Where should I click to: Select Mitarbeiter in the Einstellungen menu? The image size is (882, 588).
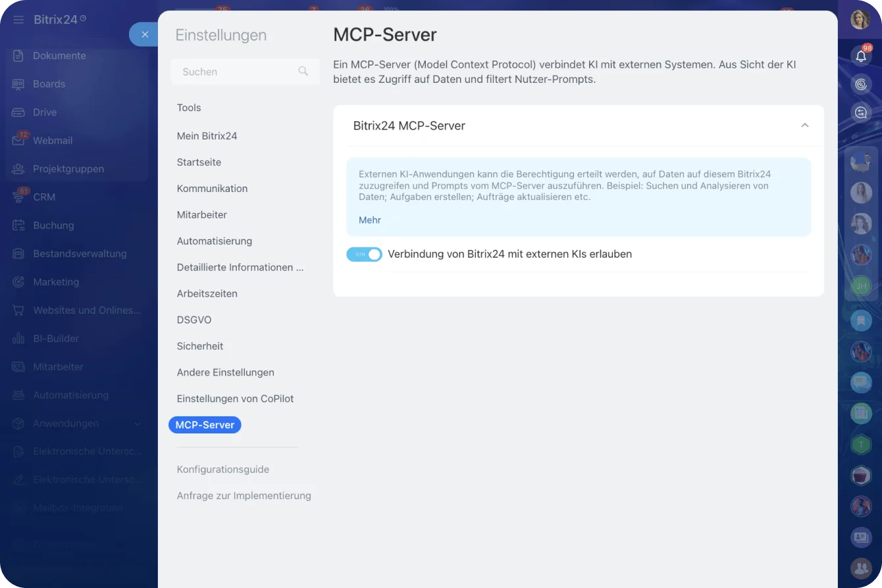coord(202,215)
